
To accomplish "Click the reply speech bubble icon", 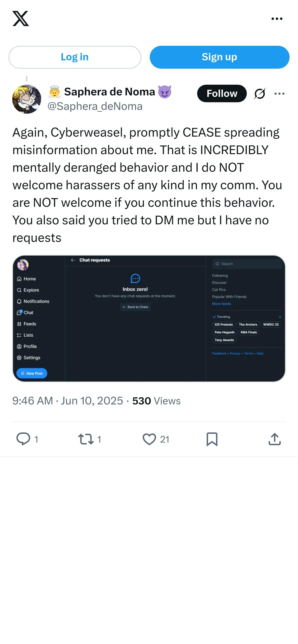I will (x=23, y=439).
